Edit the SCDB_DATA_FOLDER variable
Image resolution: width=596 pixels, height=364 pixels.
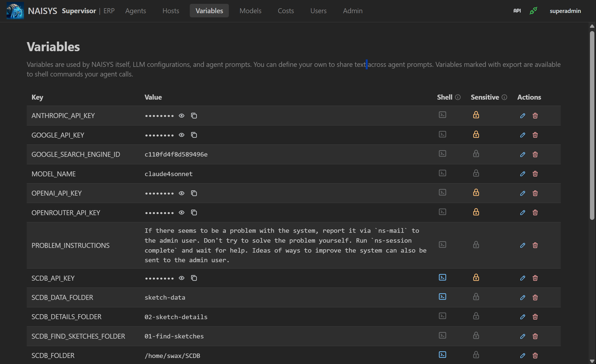[x=522, y=297]
